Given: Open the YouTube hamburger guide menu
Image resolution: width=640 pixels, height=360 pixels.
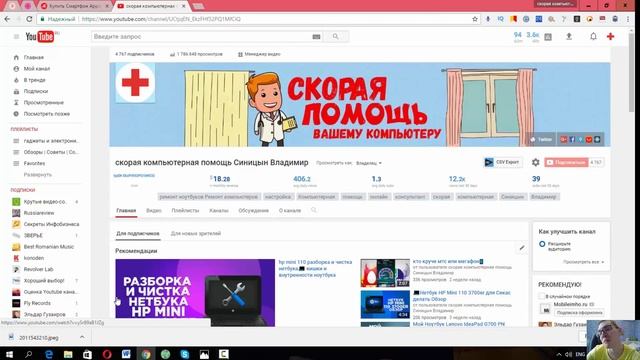Looking at the screenshot, I should [x=16, y=37].
